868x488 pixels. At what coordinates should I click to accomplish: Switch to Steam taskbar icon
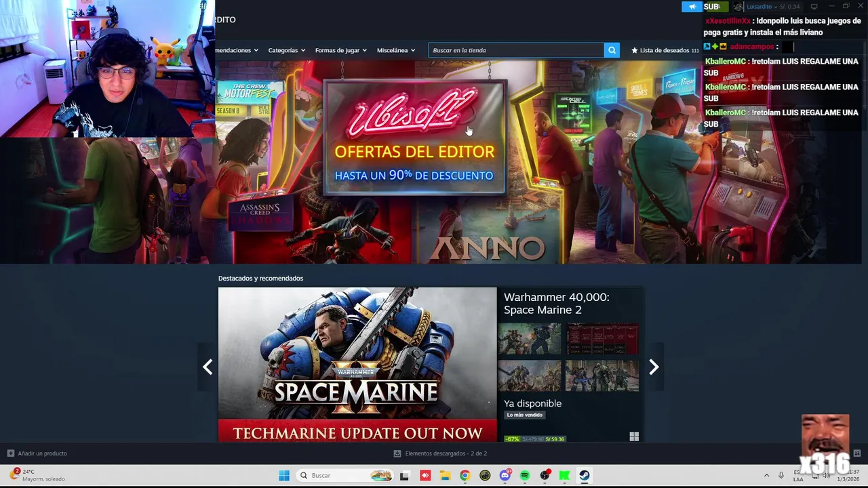[x=585, y=476]
